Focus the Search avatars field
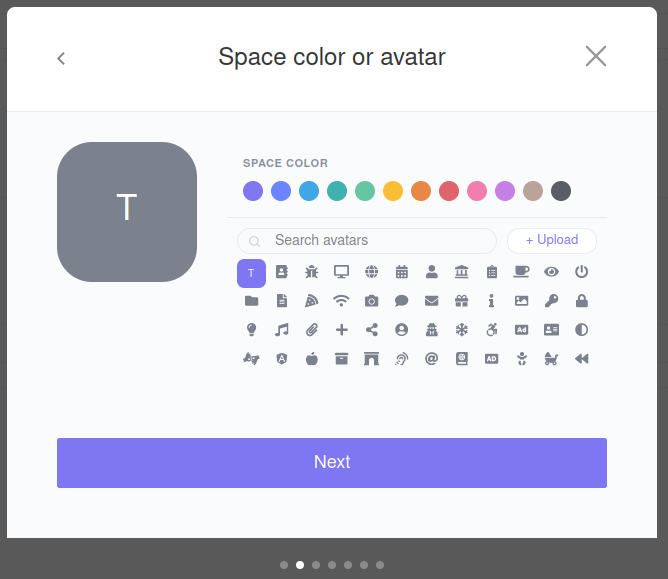668x579 pixels. click(x=367, y=241)
